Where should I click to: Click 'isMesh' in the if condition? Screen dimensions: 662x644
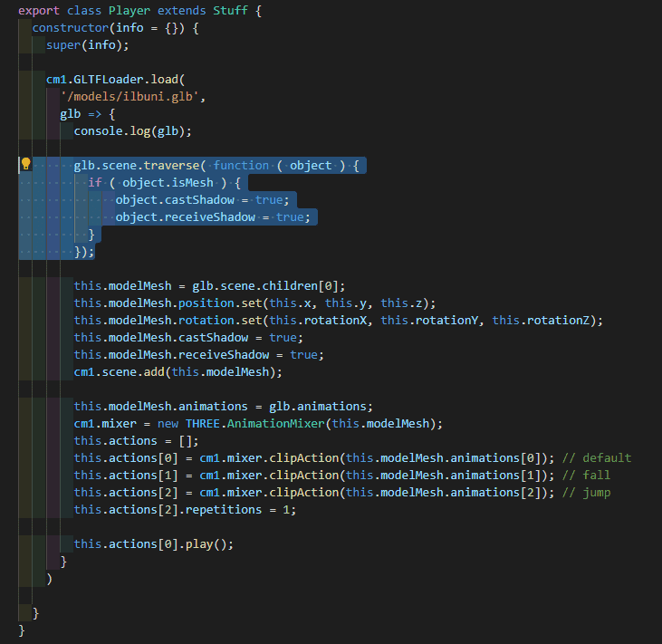[x=192, y=183]
